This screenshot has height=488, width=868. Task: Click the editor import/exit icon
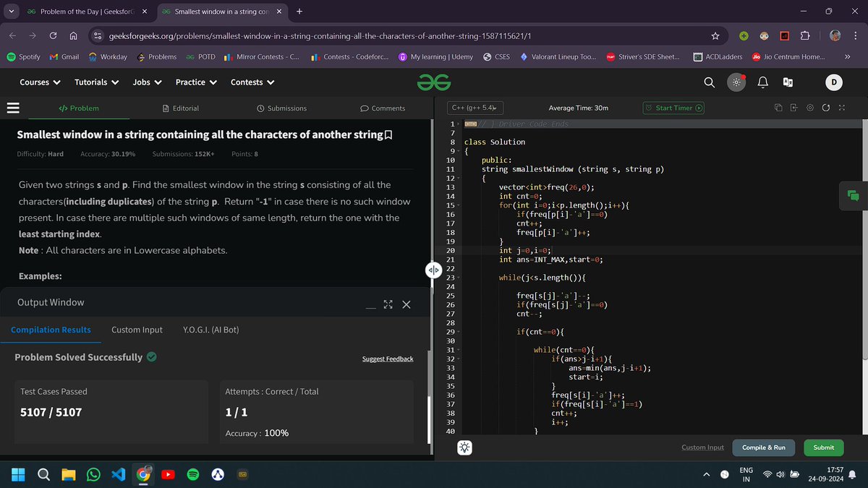(x=793, y=108)
